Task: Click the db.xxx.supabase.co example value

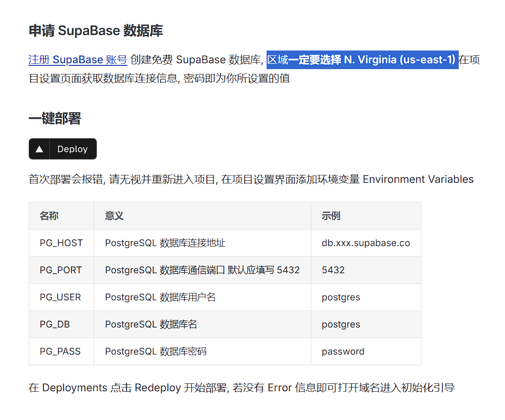Action: (x=366, y=243)
